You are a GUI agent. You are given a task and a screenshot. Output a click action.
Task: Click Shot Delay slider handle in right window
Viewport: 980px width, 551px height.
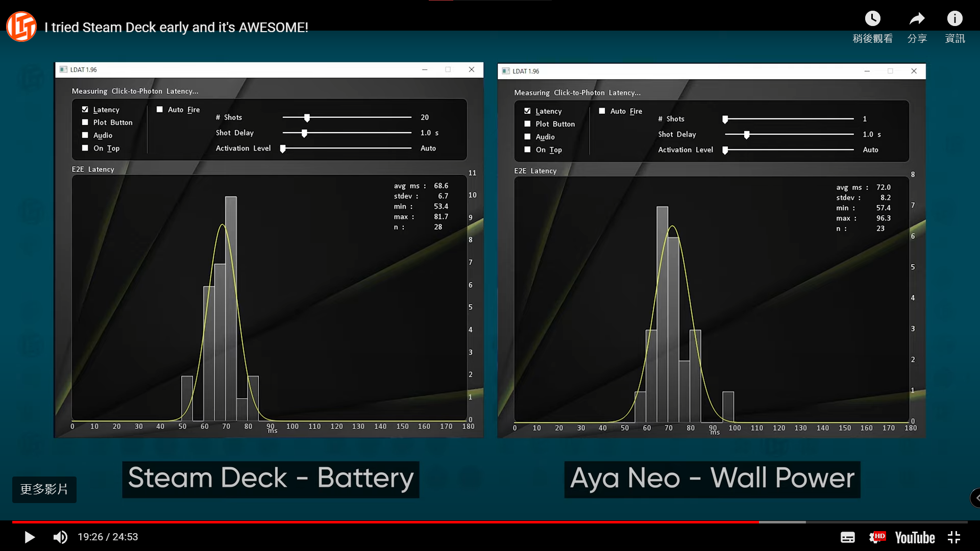click(x=747, y=135)
